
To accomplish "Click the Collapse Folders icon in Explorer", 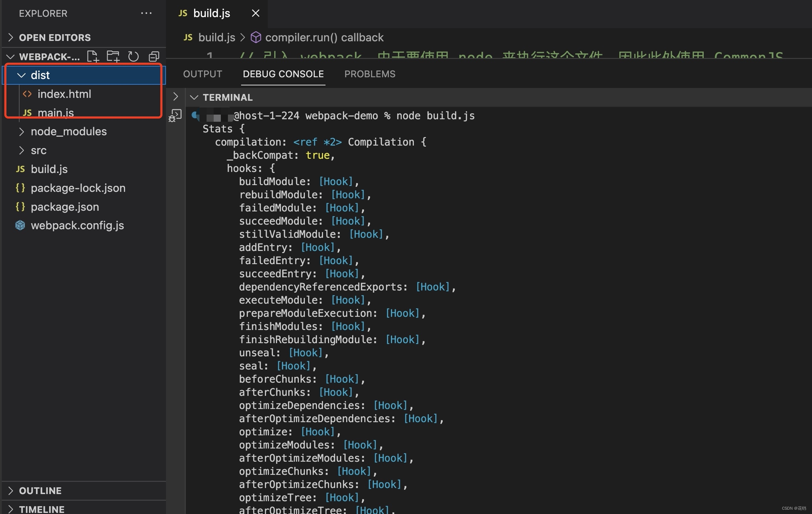I will point(153,56).
